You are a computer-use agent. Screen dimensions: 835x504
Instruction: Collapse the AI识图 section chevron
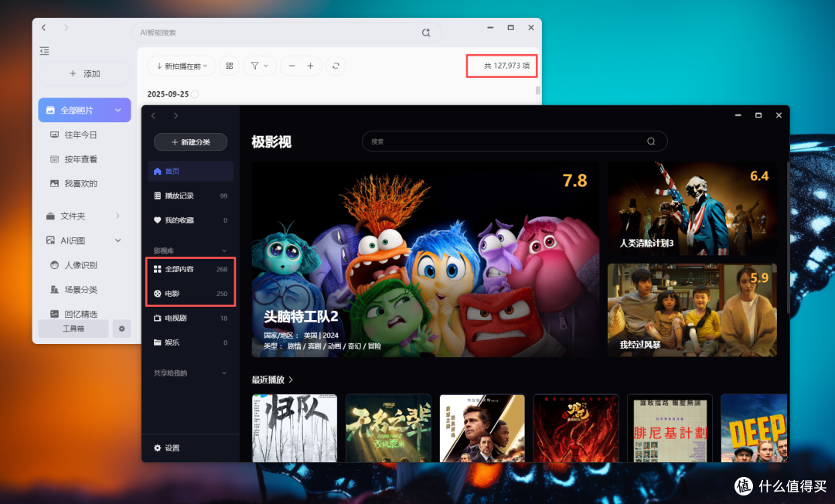(118, 240)
